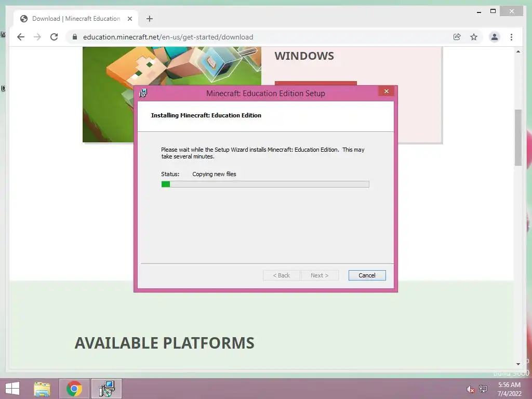Open the Windows Start menu
Viewport: 532px width, 399px height.
point(12,389)
